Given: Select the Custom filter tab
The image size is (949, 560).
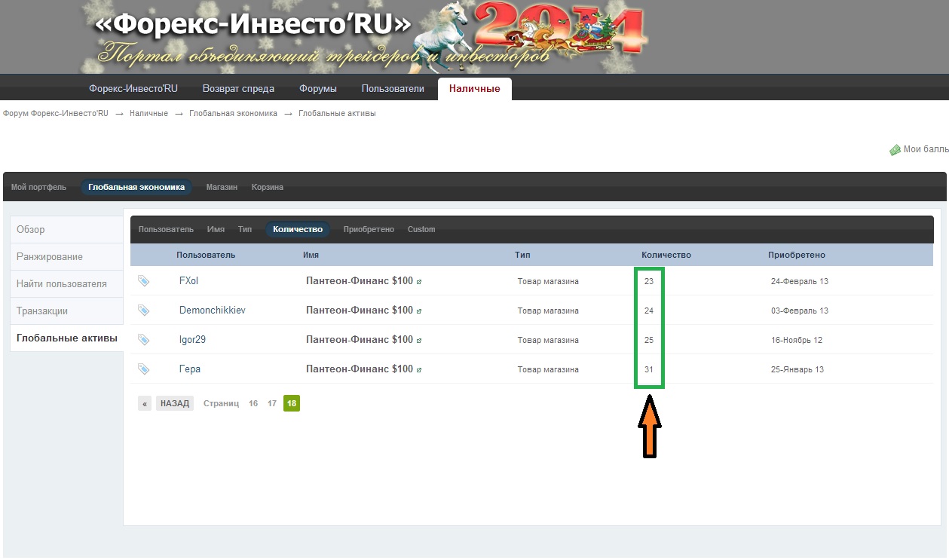Looking at the screenshot, I should tap(421, 229).
